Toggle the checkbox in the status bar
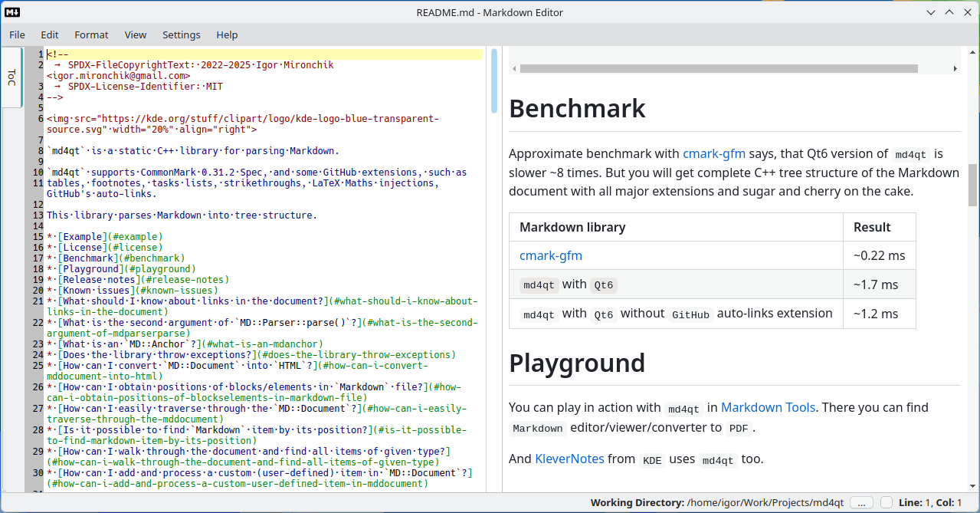 [x=887, y=503]
